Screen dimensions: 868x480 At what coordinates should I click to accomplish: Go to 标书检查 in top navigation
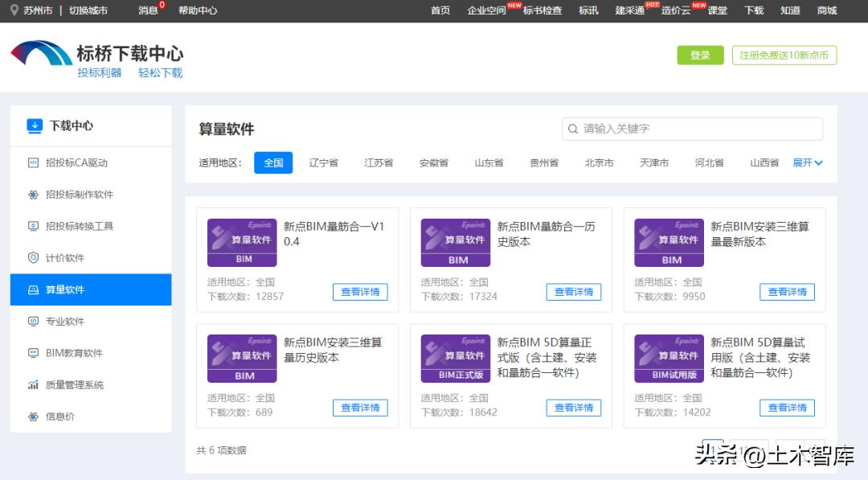(542, 10)
